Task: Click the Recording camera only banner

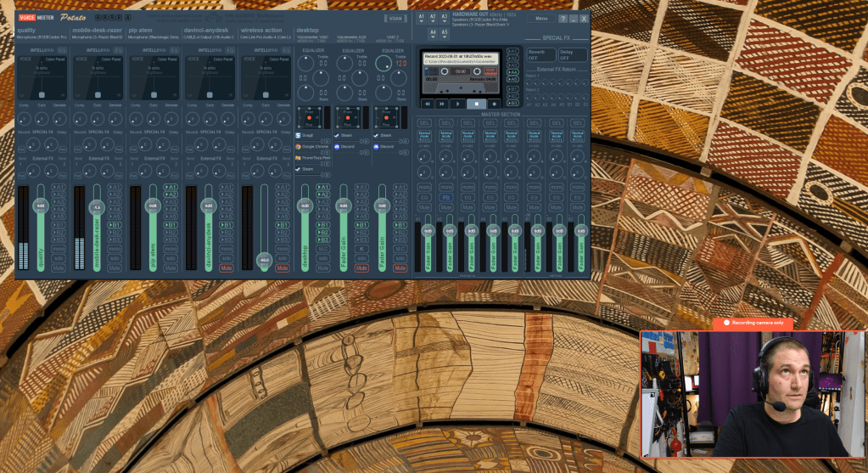Action: [753, 323]
